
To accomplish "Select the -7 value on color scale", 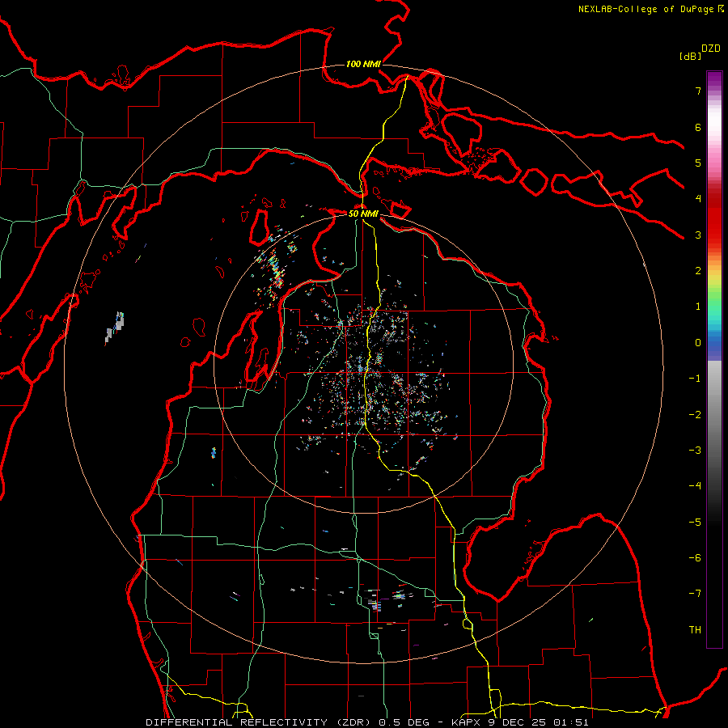I will click(695, 594).
